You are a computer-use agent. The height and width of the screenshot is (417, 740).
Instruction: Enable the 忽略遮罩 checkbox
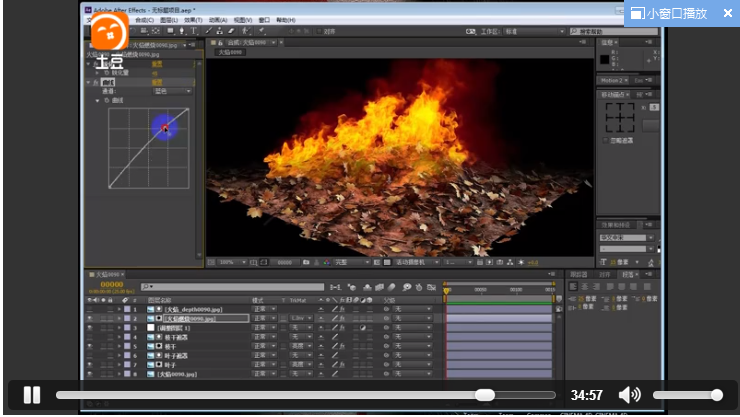605,141
